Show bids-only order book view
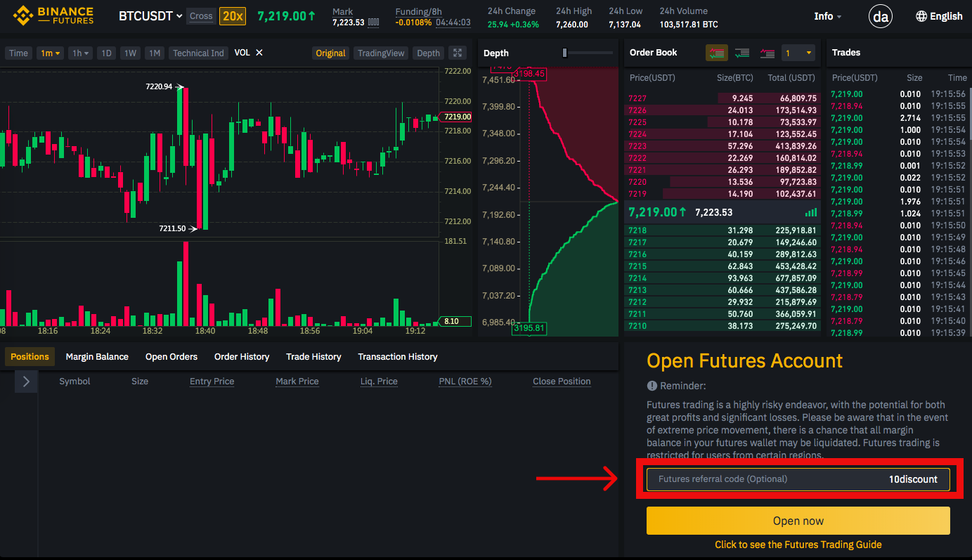 point(741,53)
